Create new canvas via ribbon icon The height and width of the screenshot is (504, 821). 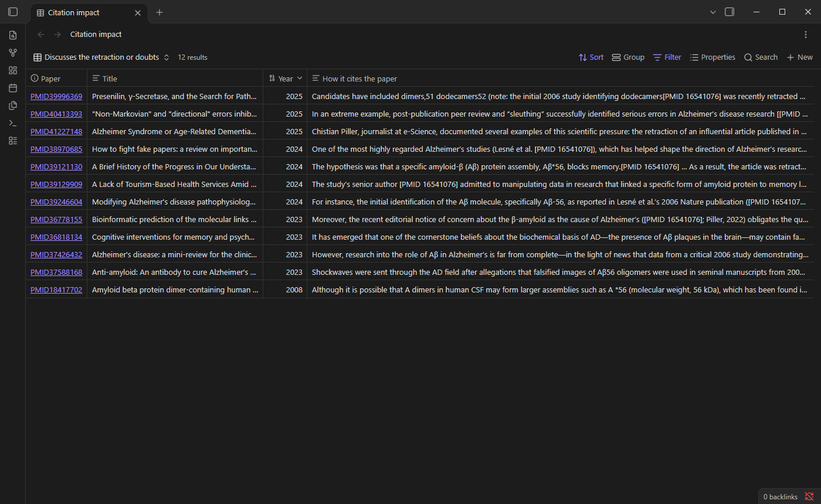point(13,70)
